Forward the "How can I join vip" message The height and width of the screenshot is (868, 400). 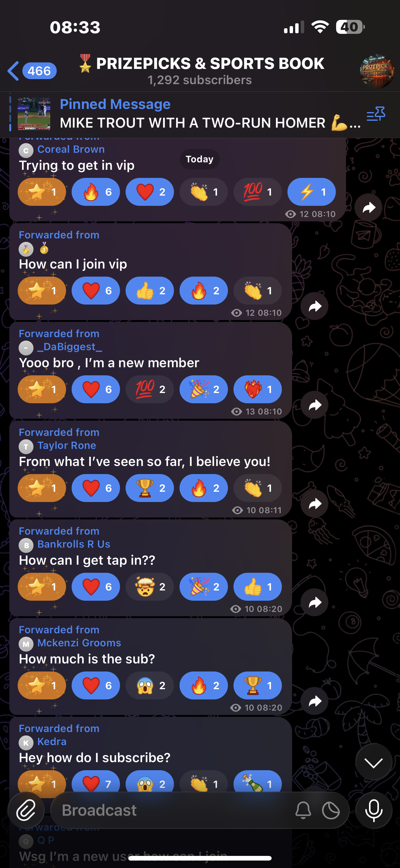314,306
